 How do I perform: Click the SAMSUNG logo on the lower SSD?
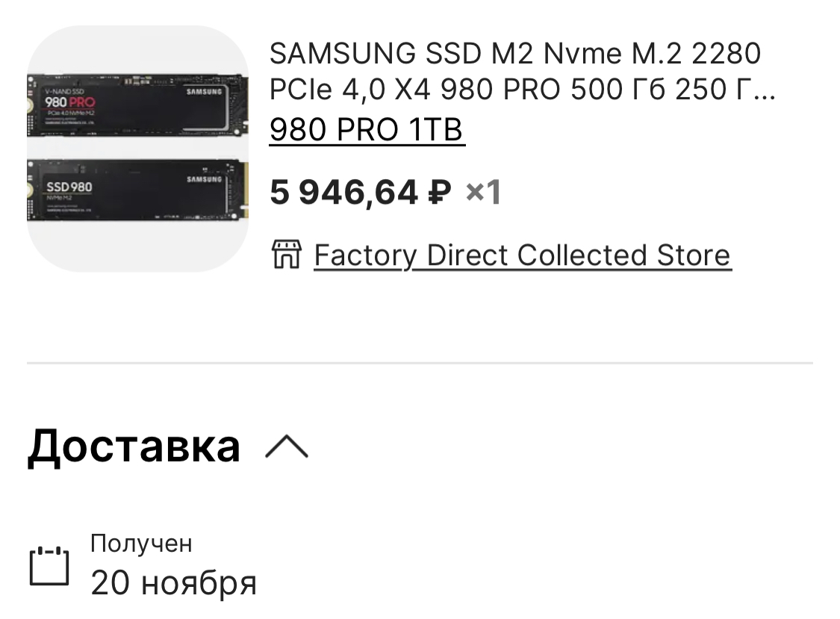click(204, 179)
